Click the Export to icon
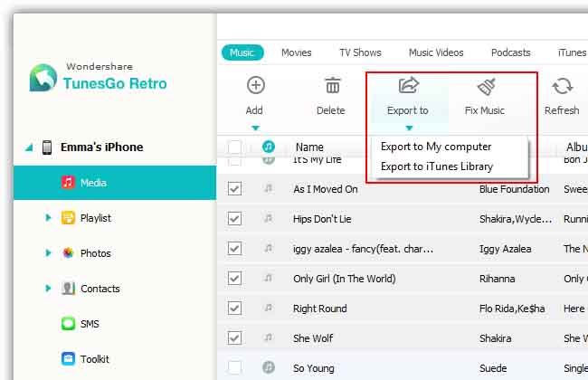 click(408, 85)
